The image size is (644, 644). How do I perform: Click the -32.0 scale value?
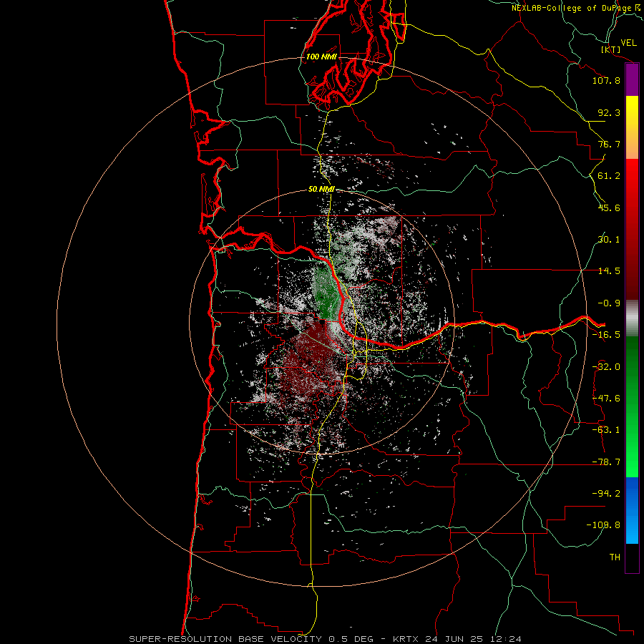[606, 367]
